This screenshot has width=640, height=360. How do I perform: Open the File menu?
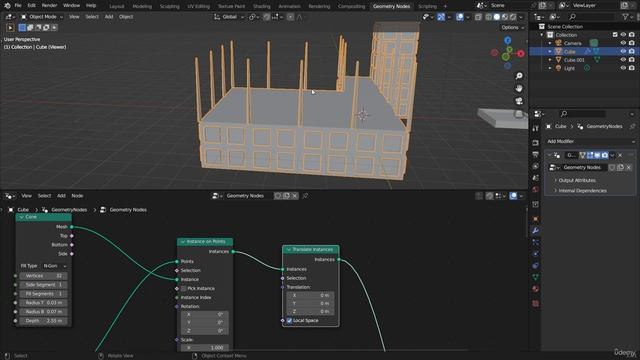(18, 6)
